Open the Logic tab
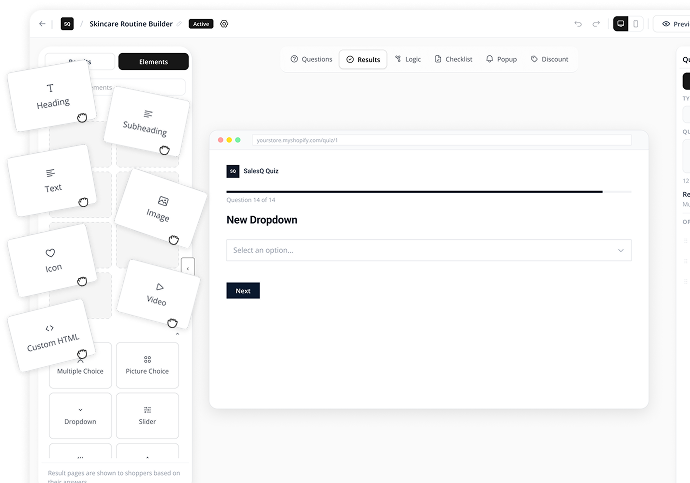Screen dimensions: 690x483 [408, 59]
